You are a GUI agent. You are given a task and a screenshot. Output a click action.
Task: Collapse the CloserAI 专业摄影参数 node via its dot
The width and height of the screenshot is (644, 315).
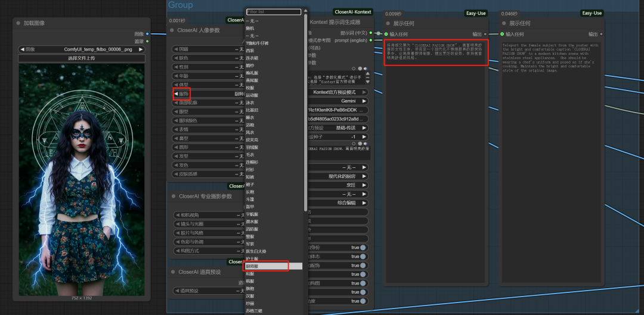174,197
